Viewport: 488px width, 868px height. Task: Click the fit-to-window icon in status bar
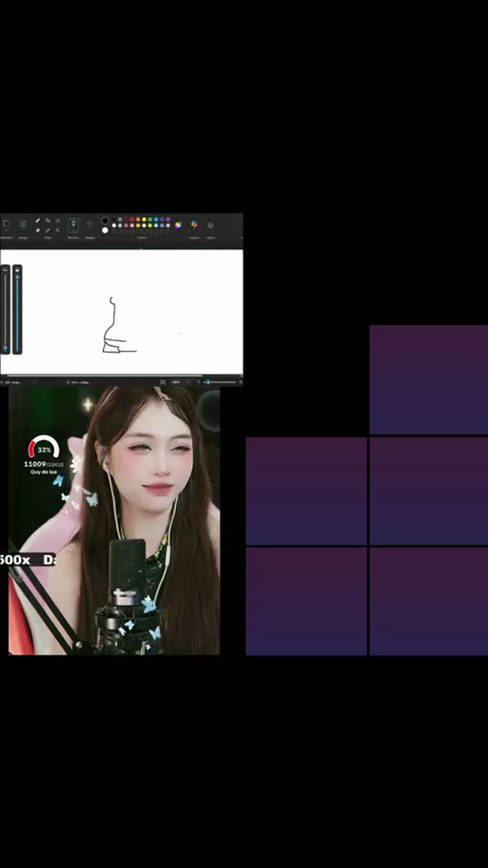162,382
